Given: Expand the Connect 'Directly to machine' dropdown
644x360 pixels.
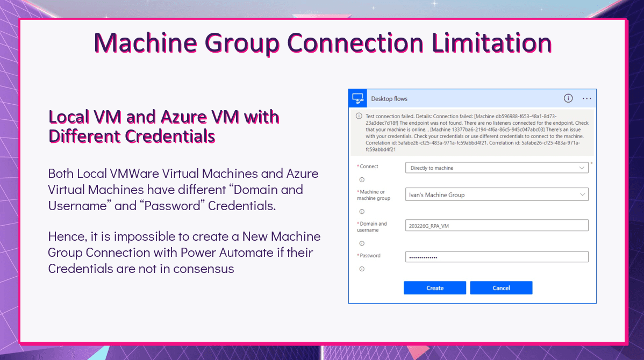Looking at the screenshot, I should click(x=497, y=168).
